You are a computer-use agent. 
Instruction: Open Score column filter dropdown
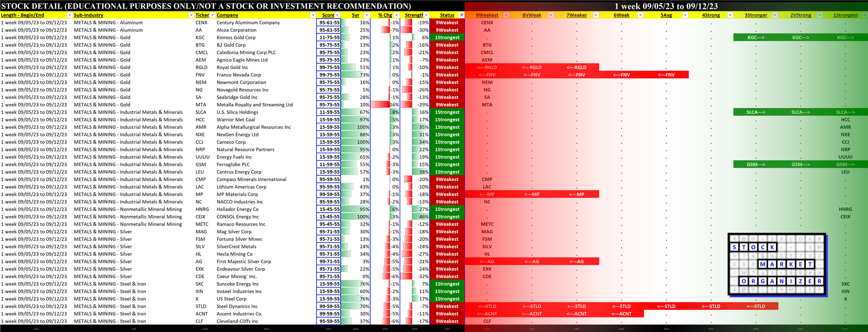pyautogui.click(x=338, y=15)
